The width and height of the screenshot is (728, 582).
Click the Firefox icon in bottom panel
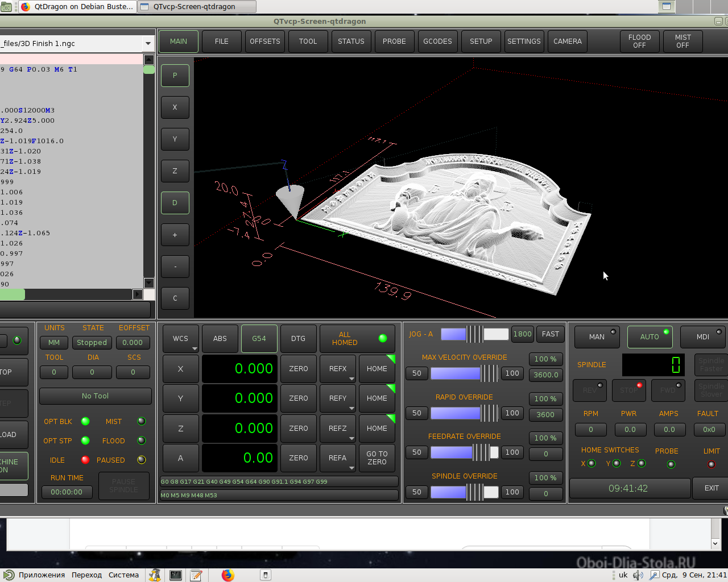point(228,575)
